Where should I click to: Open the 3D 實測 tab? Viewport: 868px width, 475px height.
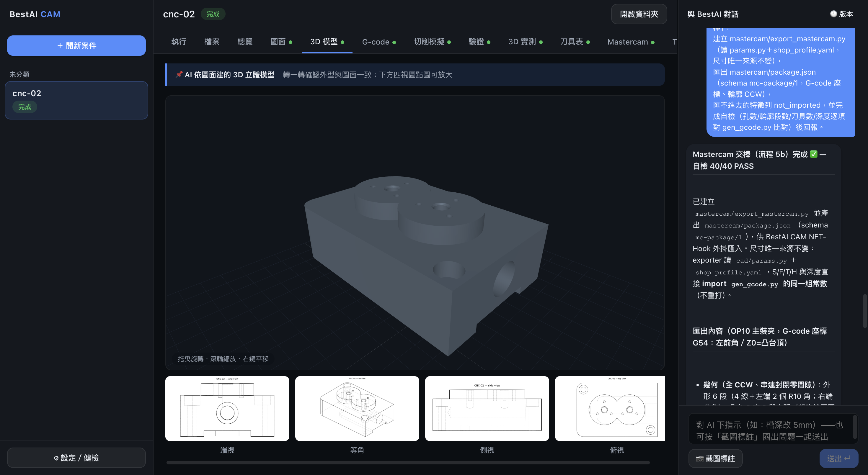pyautogui.click(x=525, y=42)
